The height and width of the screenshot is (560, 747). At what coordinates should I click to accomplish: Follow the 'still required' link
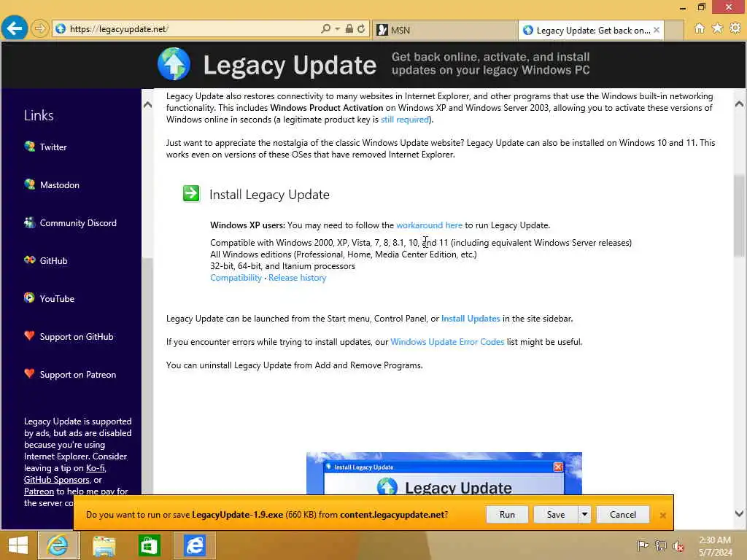pyautogui.click(x=405, y=120)
